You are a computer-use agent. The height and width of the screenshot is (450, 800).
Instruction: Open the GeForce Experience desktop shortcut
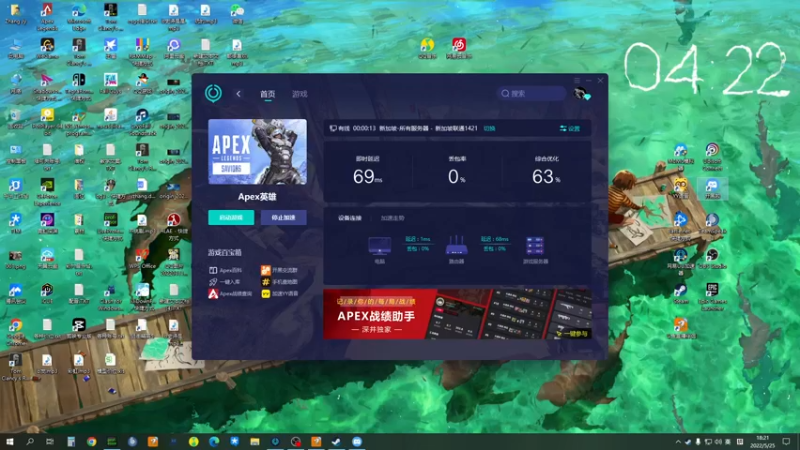click(x=47, y=191)
